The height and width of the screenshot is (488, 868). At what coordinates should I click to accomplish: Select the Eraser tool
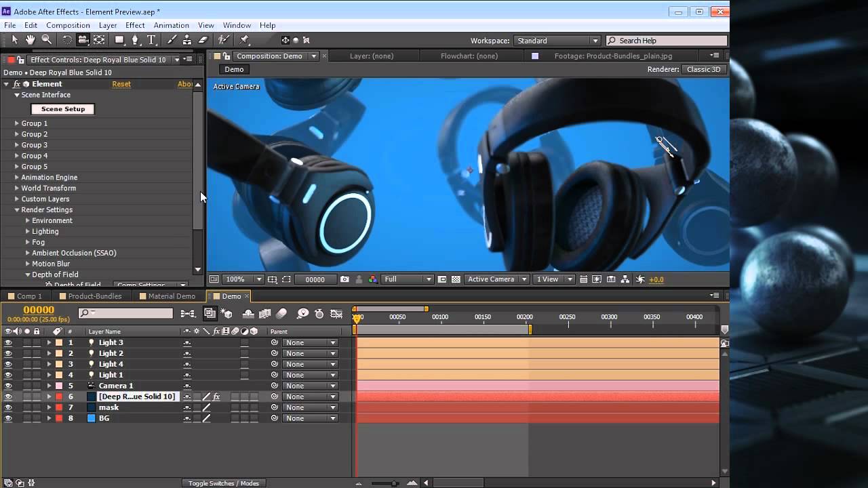[203, 40]
